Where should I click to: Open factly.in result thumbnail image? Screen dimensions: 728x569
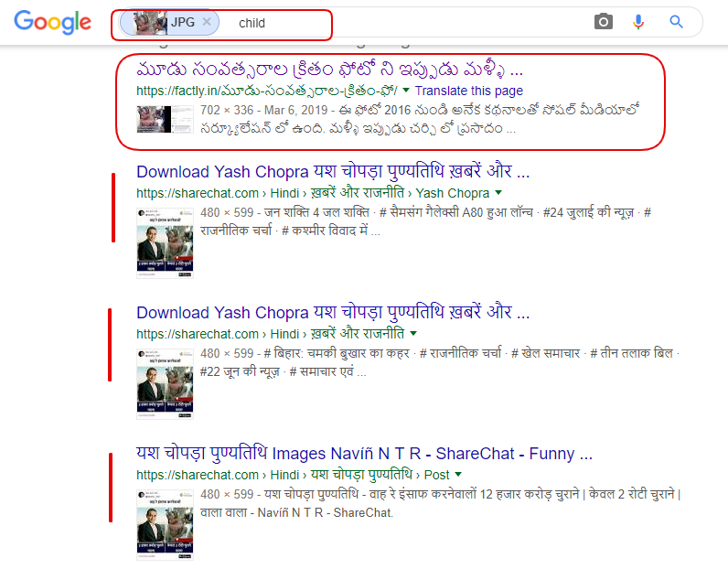[165, 119]
